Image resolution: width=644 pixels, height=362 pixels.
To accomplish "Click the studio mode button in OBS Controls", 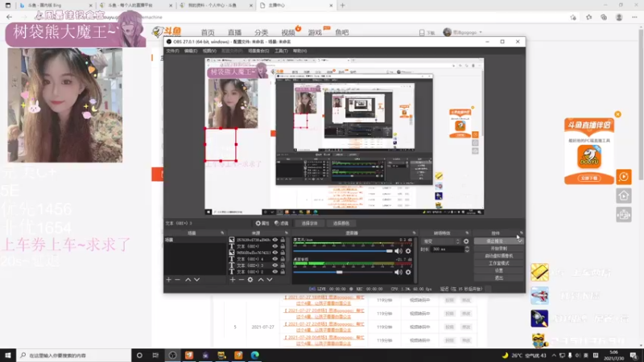I will pos(498,264).
